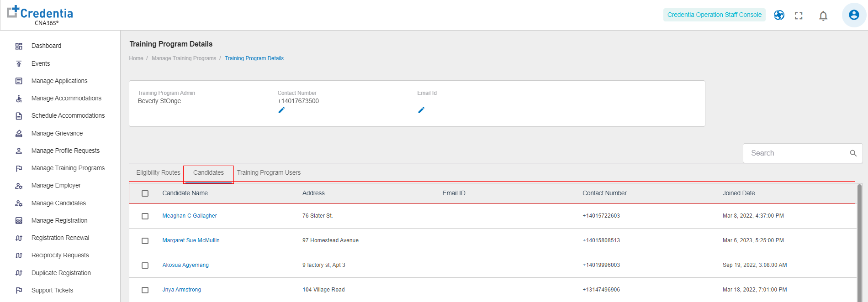Image resolution: width=868 pixels, height=302 pixels.
Task: Switch to the Eligibility Routes tab
Action: [x=158, y=173]
